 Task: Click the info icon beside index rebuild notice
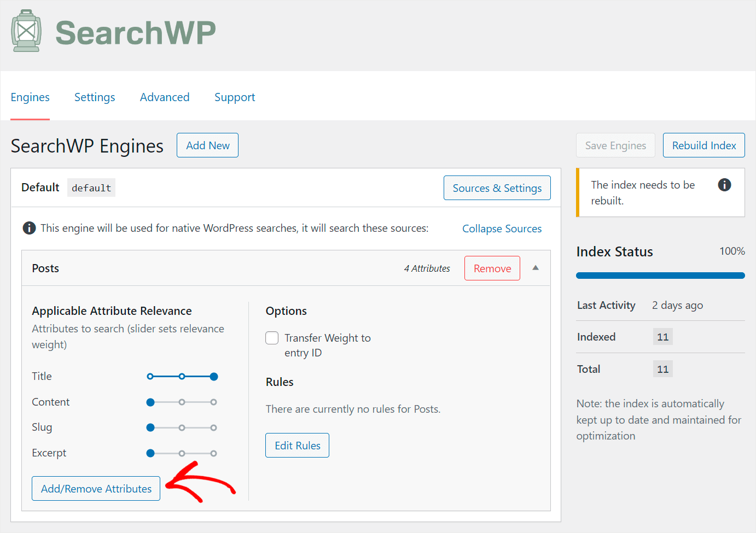click(x=724, y=185)
